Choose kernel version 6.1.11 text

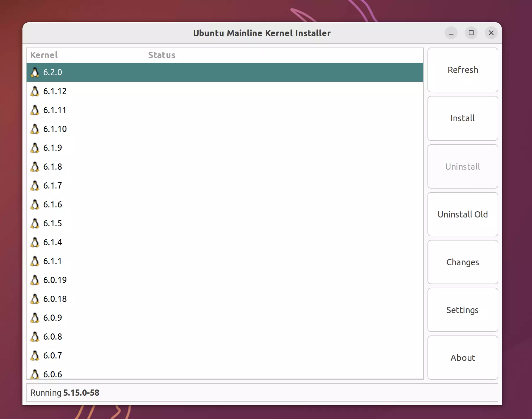(55, 110)
